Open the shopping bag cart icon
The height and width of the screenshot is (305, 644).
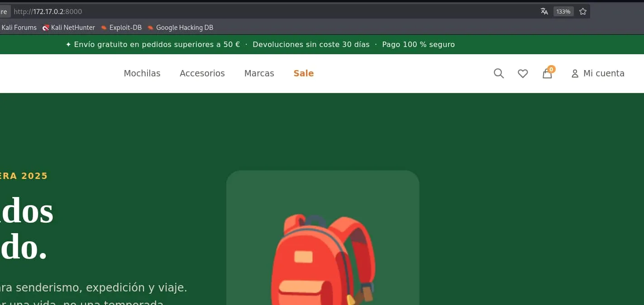click(x=548, y=73)
